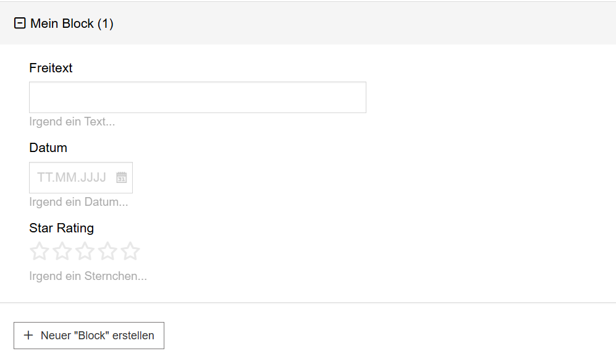Click into the TT.MM.JJJJ date field
The width and height of the screenshot is (616, 364).
[71, 178]
